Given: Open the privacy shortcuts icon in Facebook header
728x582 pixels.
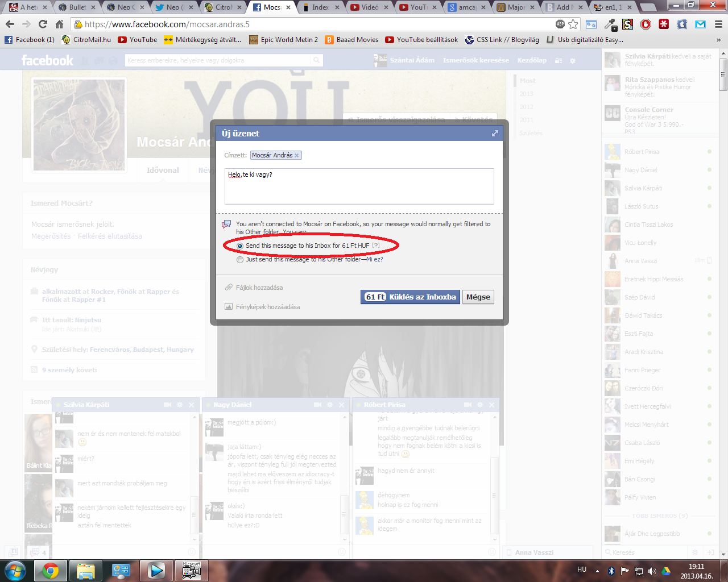Looking at the screenshot, I should click(559, 60).
